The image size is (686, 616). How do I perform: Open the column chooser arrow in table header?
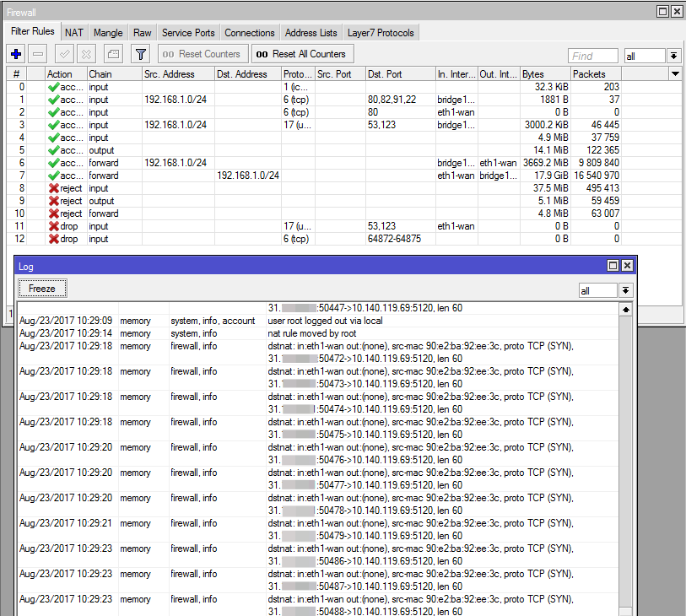click(x=675, y=74)
